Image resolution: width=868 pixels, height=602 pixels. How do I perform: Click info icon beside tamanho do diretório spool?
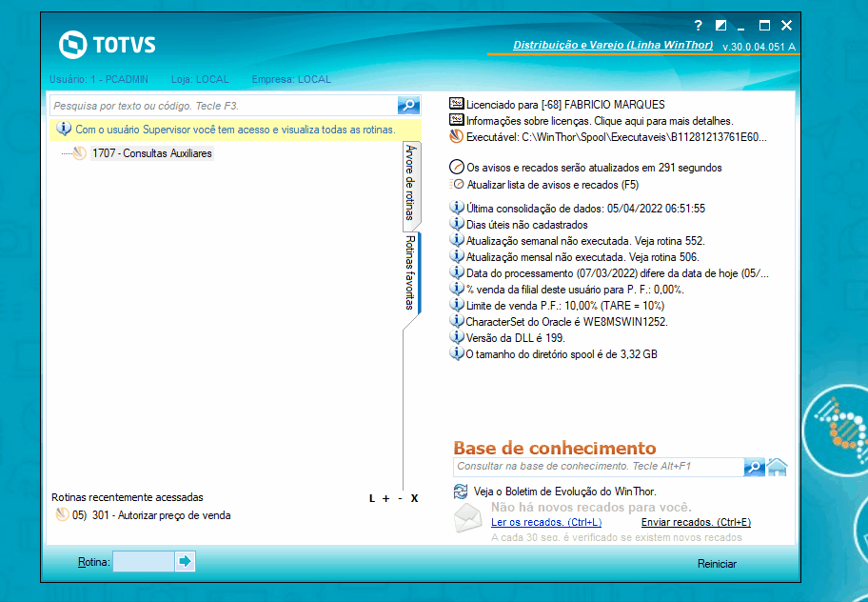coord(456,352)
